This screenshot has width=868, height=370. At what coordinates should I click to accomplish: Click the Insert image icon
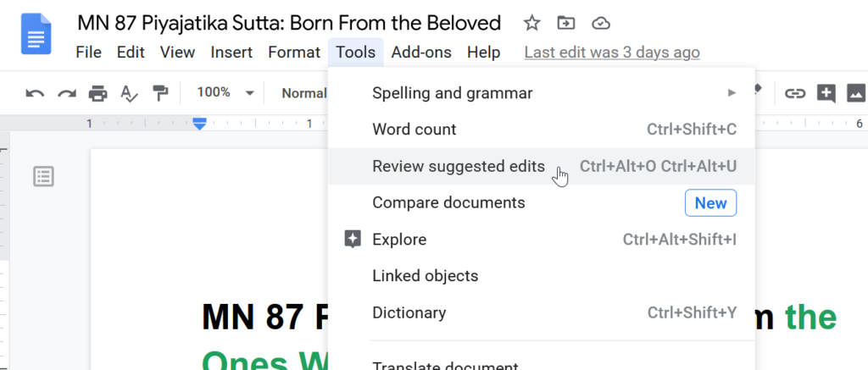(856, 93)
